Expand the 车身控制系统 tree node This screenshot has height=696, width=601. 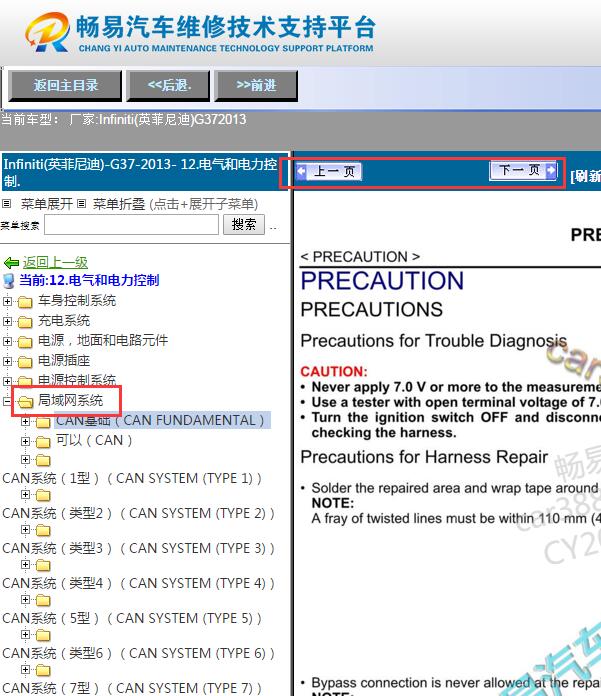click(7, 301)
